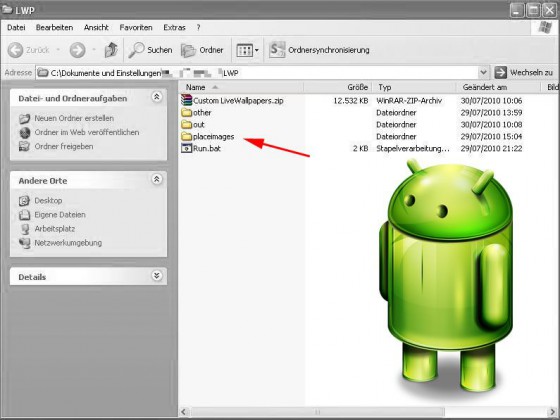Click the Web veröffentlichen globe icon

24,132
